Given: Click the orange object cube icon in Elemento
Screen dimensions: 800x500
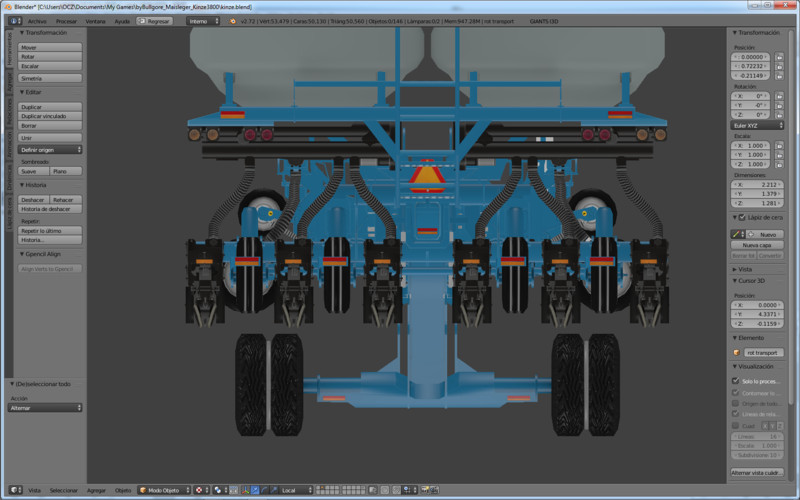Looking at the screenshot, I should pos(738,352).
